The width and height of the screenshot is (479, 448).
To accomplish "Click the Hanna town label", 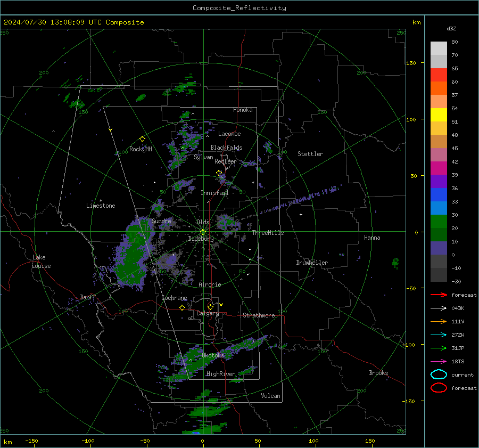I will pos(372,238).
